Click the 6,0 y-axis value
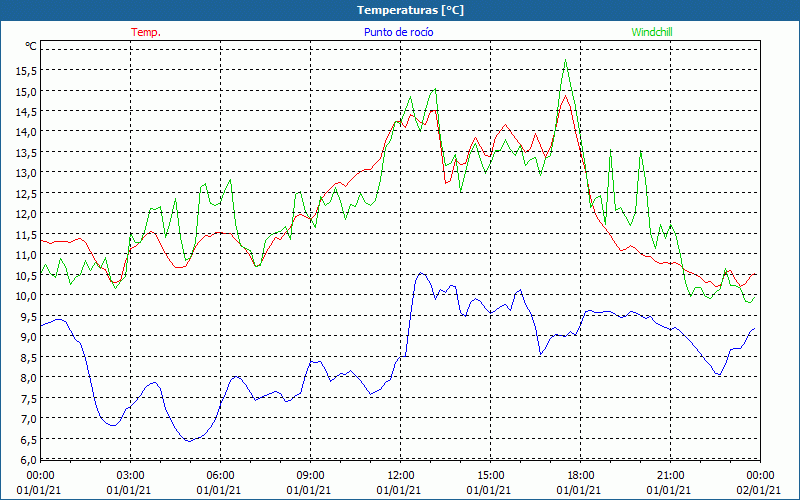The width and height of the screenshot is (800, 500). (28, 460)
